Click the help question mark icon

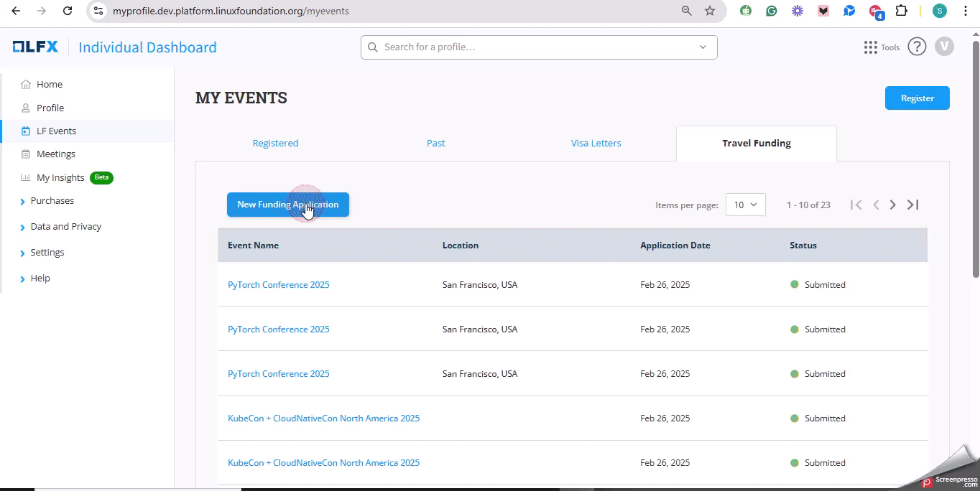917,47
